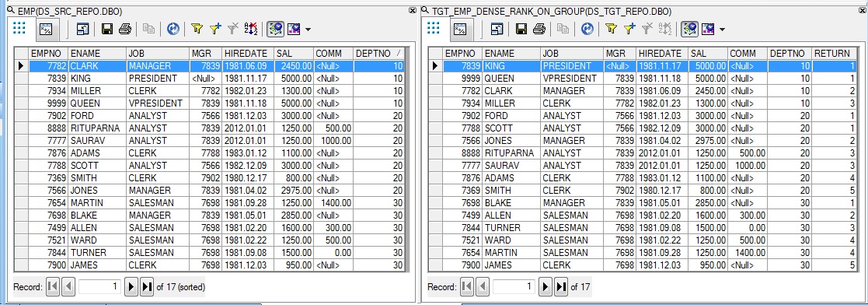Click the copy icon in TGT pane toolbar
This screenshot has height=305, width=868.
[563, 29]
